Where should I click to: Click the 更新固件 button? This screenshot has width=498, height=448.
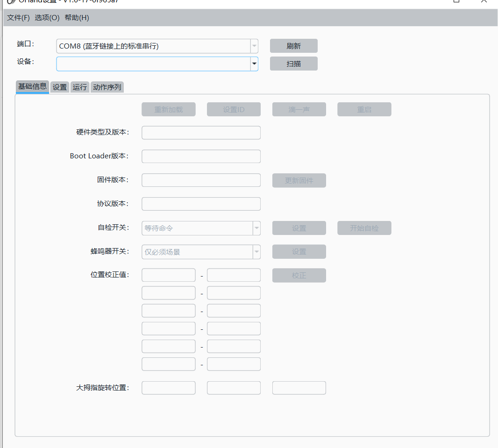pos(299,180)
